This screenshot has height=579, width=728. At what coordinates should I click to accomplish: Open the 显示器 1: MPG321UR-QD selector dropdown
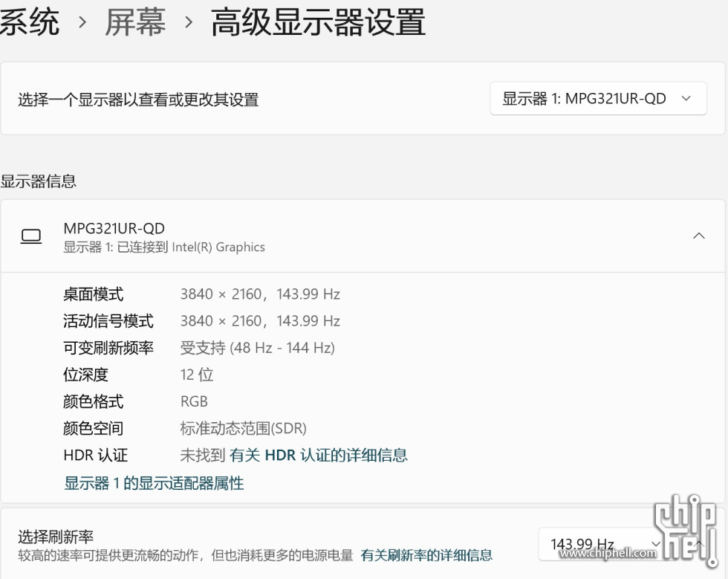coord(597,99)
